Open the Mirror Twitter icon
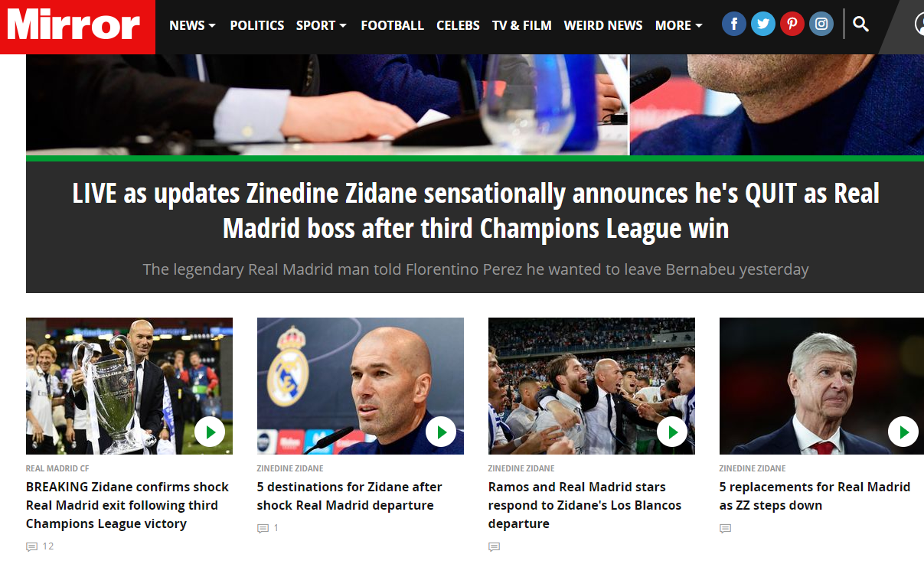Viewport: 924px width, 564px height. (762, 24)
